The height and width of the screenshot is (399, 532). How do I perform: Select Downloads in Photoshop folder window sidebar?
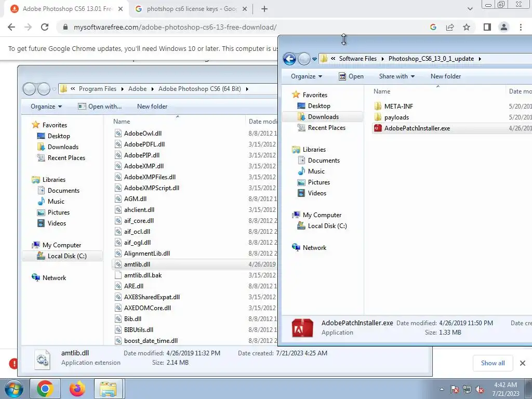click(x=63, y=147)
